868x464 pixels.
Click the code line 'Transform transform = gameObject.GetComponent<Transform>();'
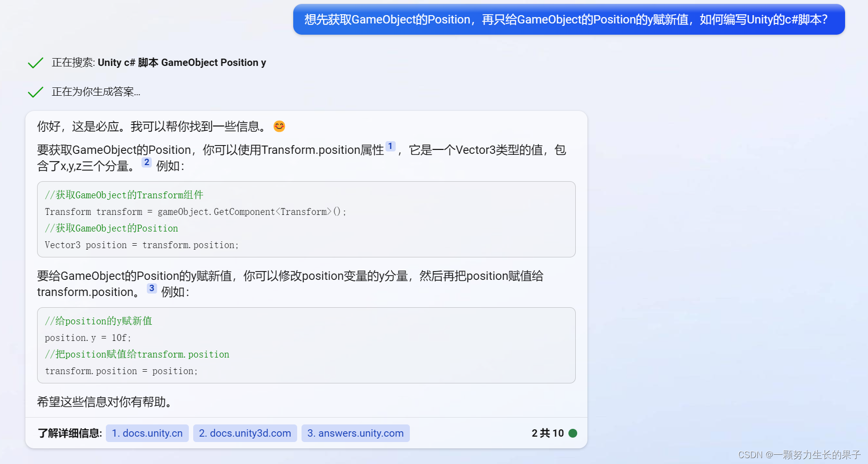click(x=196, y=212)
